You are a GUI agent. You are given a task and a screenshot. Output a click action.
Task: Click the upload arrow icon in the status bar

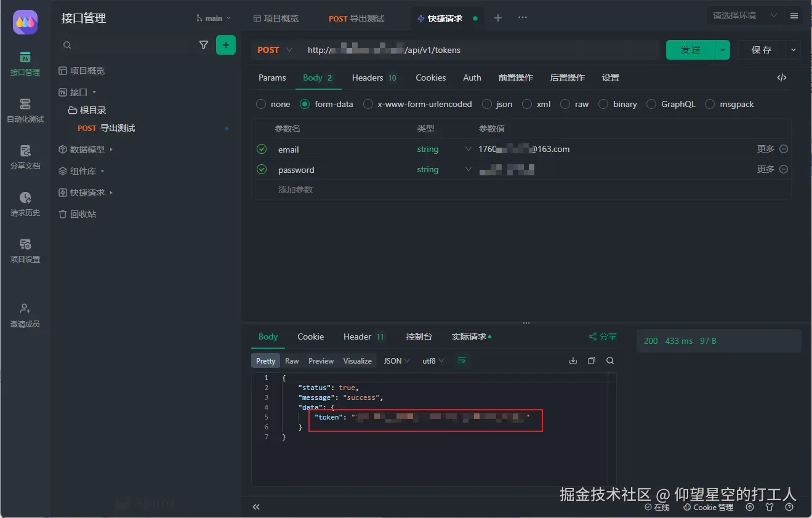tap(750, 508)
